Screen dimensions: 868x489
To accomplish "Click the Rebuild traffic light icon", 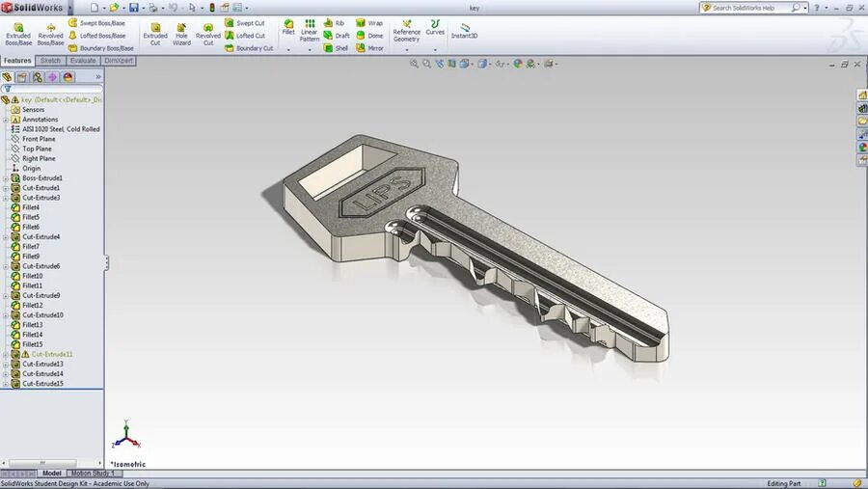I will [212, 8].
